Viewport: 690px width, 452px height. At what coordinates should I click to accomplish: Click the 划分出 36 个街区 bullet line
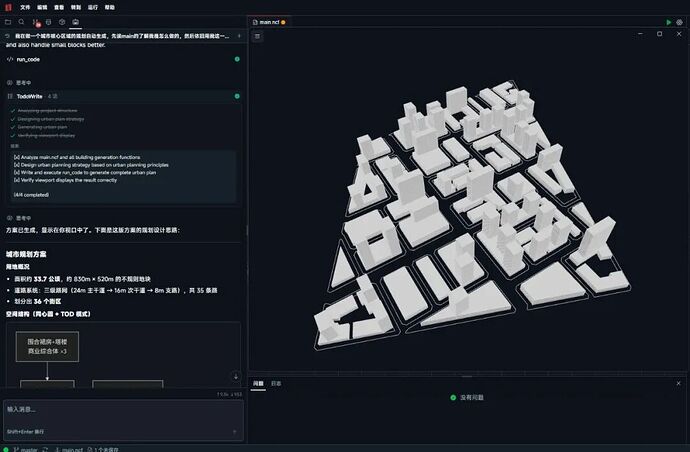pos(37,301)
